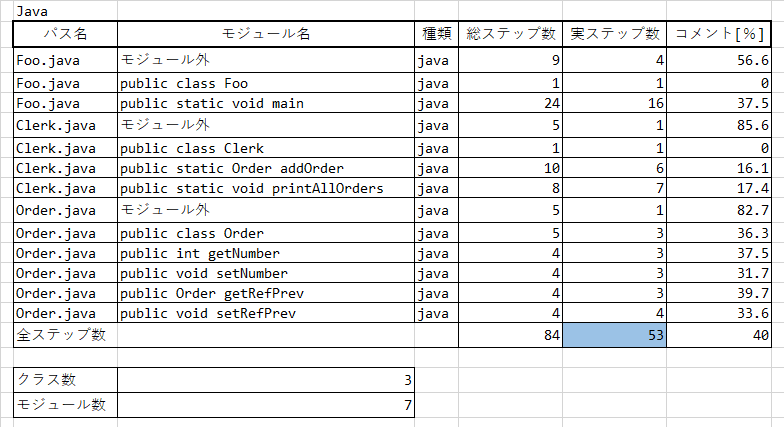Image resolution: width=784 pixels, height=427 pixels.
Task: Click the highlighted total cell showing 53
Action: point(614,335)
